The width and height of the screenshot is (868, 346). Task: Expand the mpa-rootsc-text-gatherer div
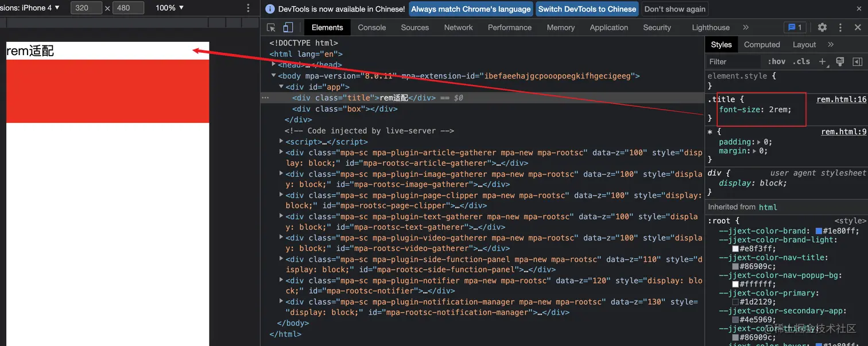[x=281, y=216]
